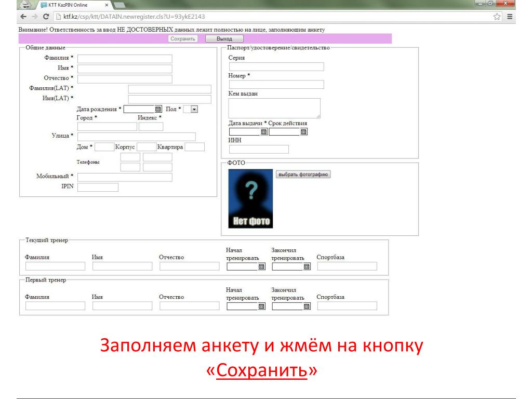Open Текущий тренер Начал тренировать calendar
This screenshot has width=532, height=399.
point(262,267)
